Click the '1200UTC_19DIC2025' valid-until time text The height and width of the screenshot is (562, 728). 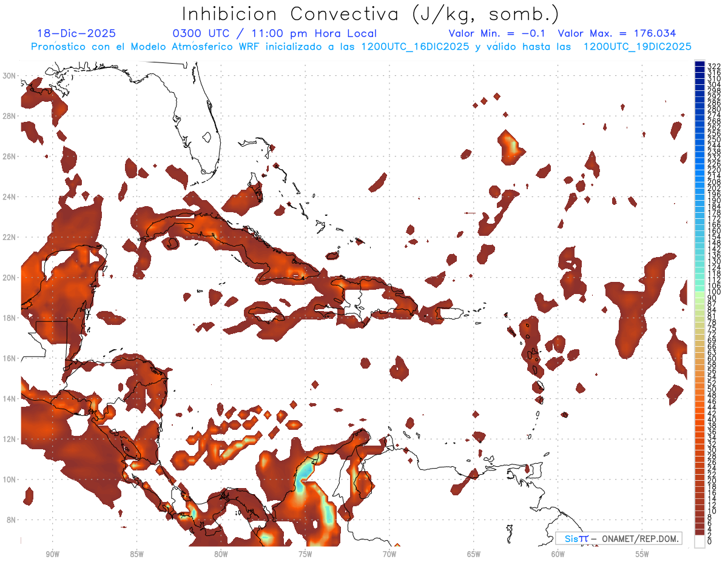coord(638,47)
